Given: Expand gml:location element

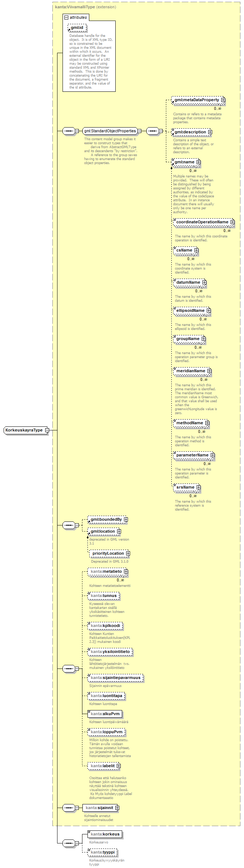Looking at the screenshot, I should click(119, 531).
